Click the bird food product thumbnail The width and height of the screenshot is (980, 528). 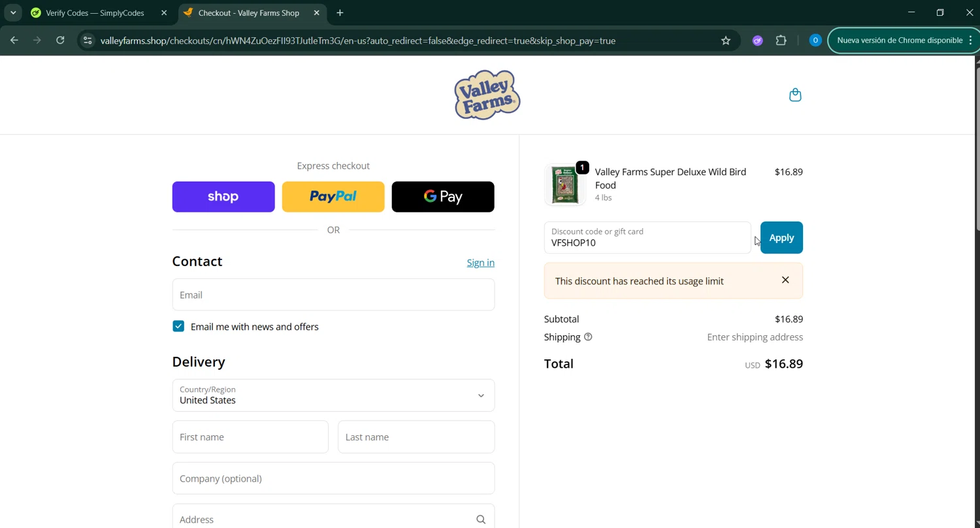565,185
